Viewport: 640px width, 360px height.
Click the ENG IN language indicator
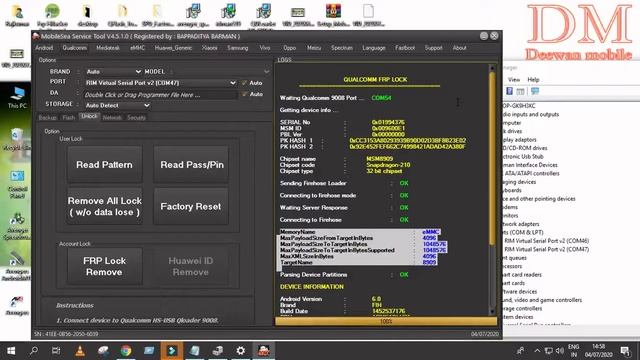573,351
